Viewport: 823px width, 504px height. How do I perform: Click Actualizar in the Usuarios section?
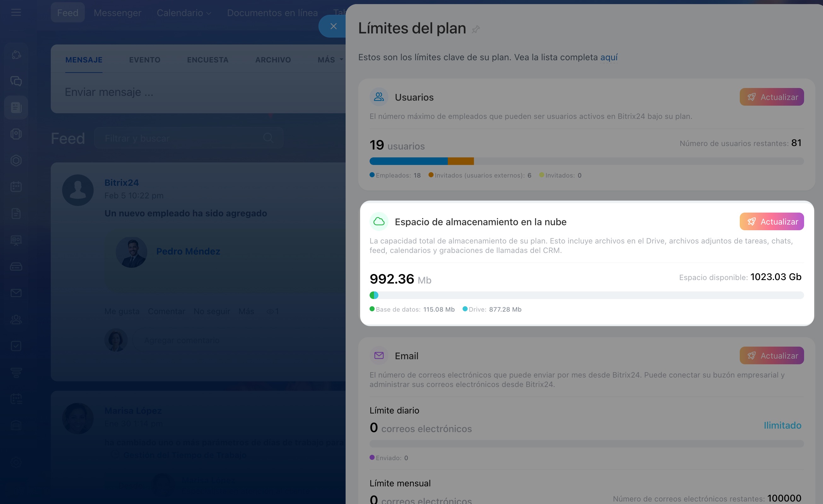[772, 97]
